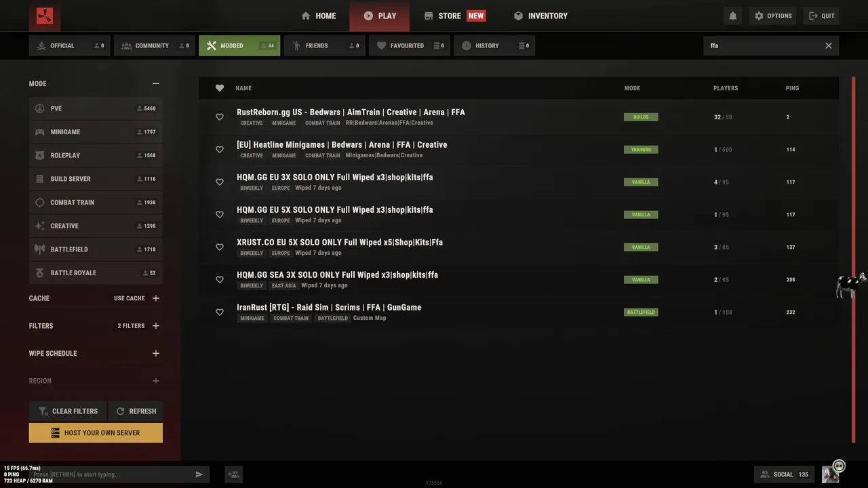Click Host Your Own Server
The image size is (868, 488).
point(96,432)
